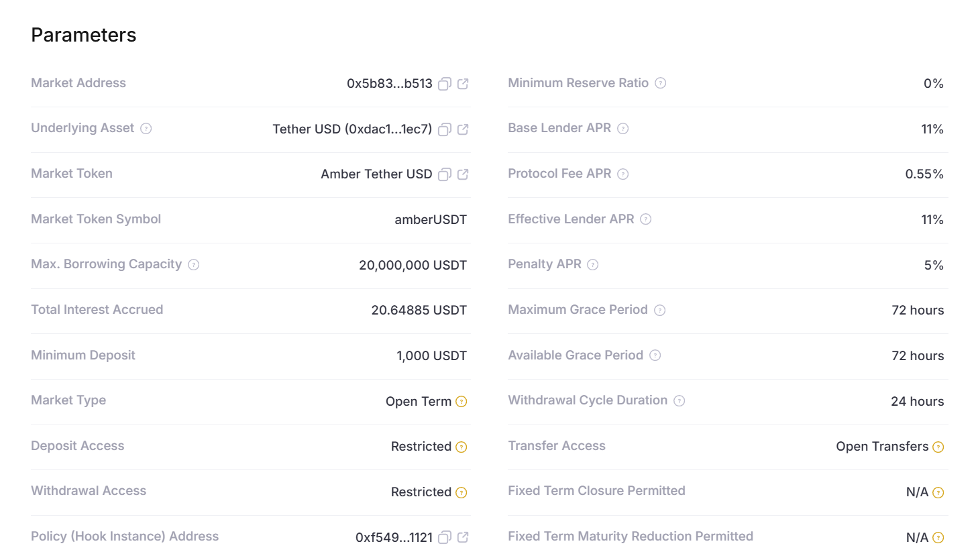Show Max. Borrowing Capacity help tooltip

click(x=194, y=265)
